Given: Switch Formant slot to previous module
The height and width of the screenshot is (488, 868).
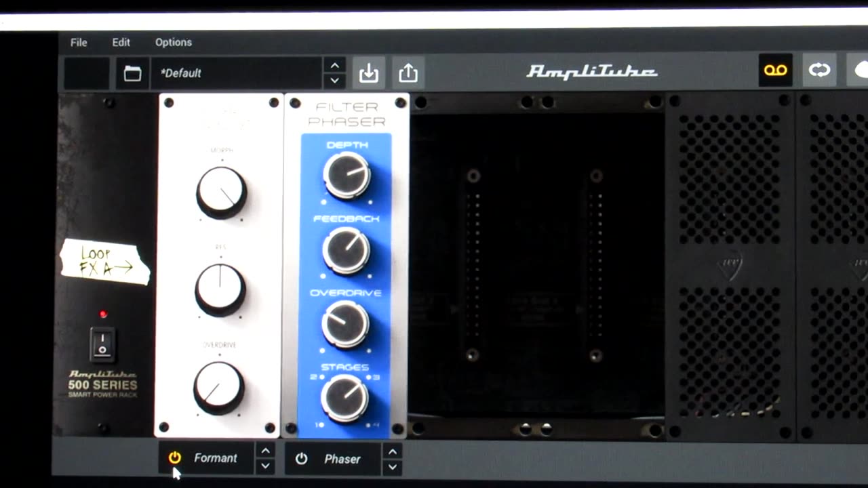Looking at the screenshot, I should pyautogui.click(x=266, y=451).
